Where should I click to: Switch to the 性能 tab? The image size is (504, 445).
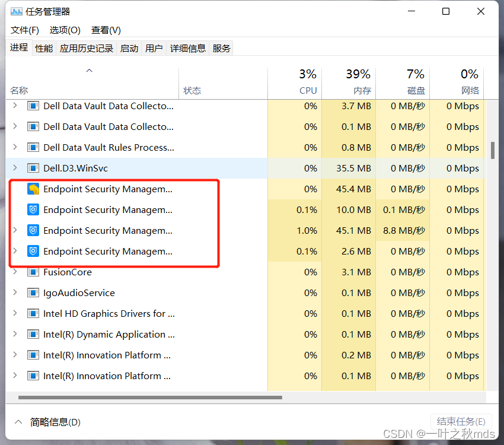[x=44, y=48]
